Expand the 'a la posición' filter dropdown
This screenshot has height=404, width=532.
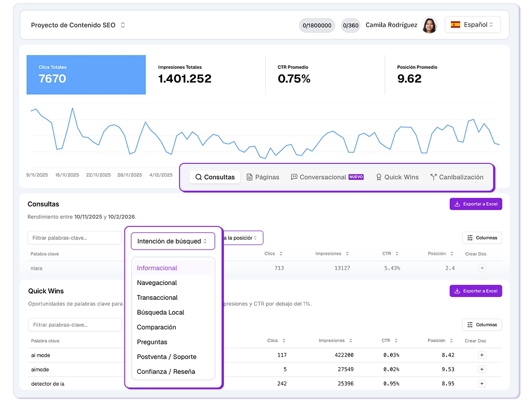(x=244, y=237)
